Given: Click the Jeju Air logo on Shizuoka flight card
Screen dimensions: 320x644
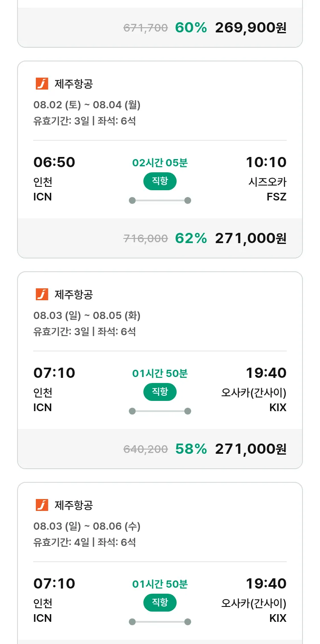Looking at the screenshot, I should click(42, 84).
